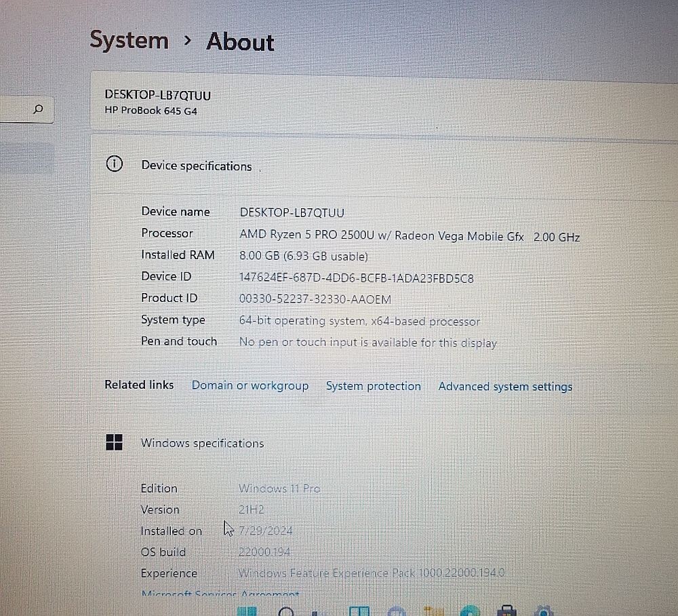The width and height of the screenshot is (678, 616).
Task: Select the Device ID value 147624EF
Action: 357,277
